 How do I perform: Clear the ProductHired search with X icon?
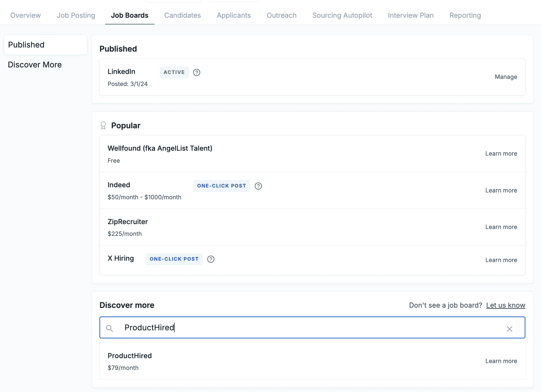click(509, 329)
